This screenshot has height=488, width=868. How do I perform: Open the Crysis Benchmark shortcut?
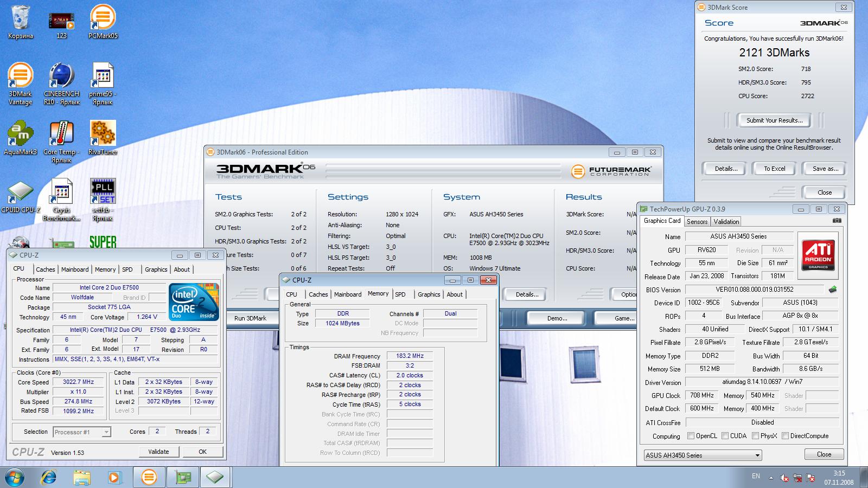pyautogui.click(x=61, y=200)
